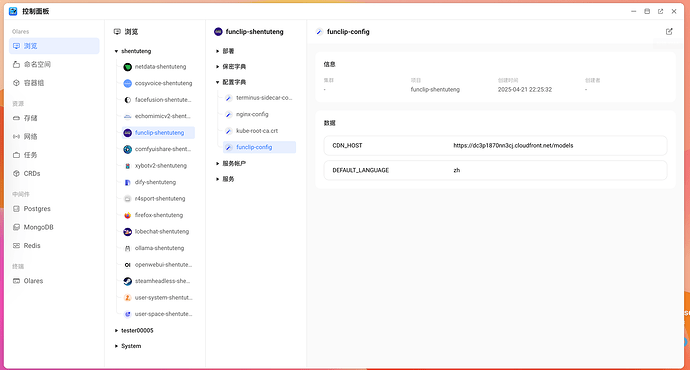This screenshot has height=370, width=690.
Task: Collapse the 配置字典 section
Action: [217, 82]
